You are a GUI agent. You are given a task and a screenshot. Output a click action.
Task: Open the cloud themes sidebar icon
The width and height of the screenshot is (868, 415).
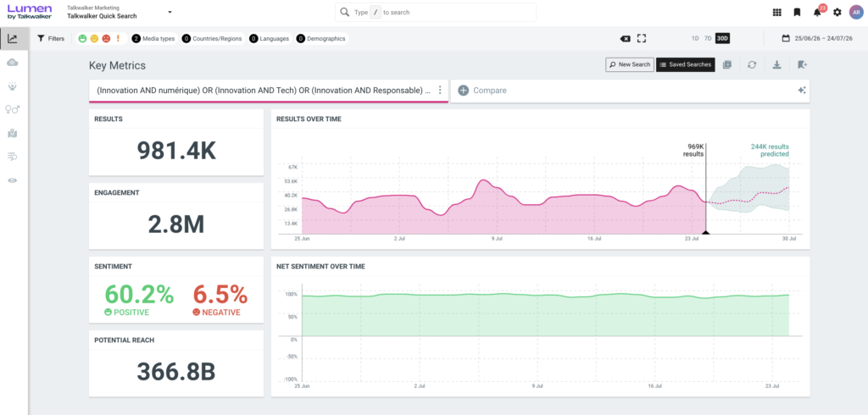[x=13, y=63]
